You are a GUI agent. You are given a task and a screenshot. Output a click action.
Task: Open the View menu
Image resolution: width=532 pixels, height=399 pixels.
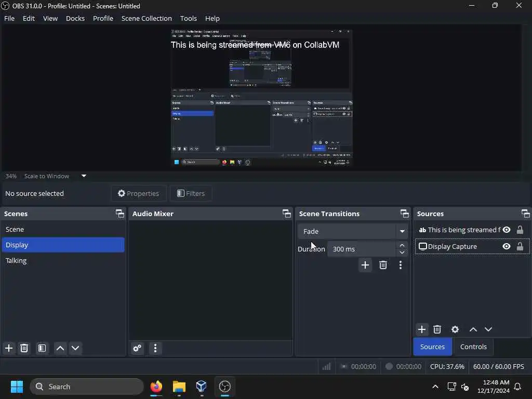point(50,18)
